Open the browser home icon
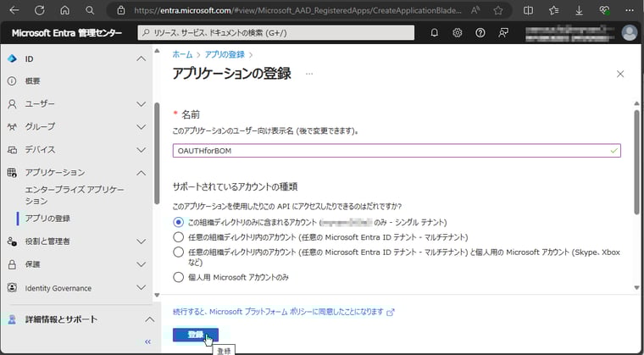Screen dimensions: 644x355 tap(65, 10)
